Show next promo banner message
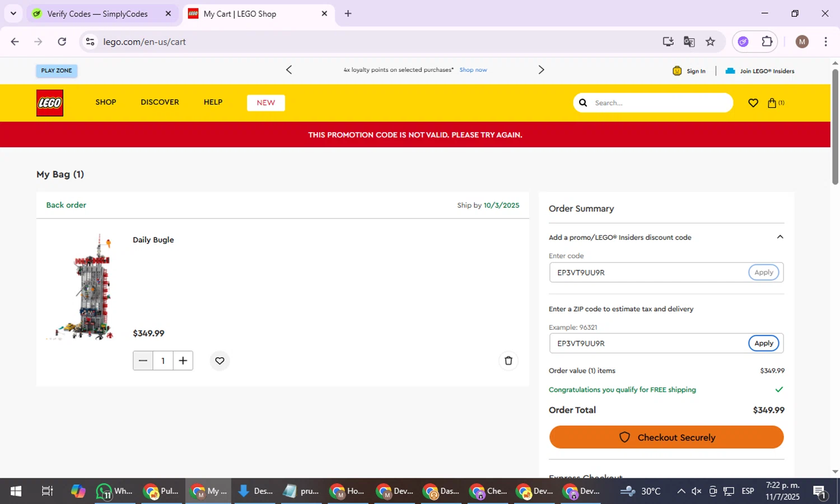This screenshot has width=840, height=504. point(541,70)
